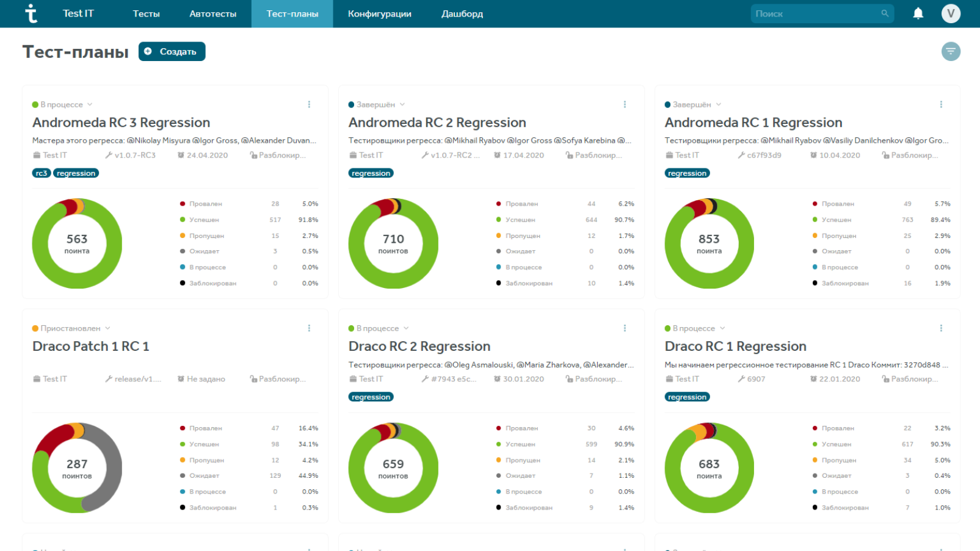Select the Тест-планы tab
The height and width of the screenshot is (551, 980).
(x=292, y=13)
